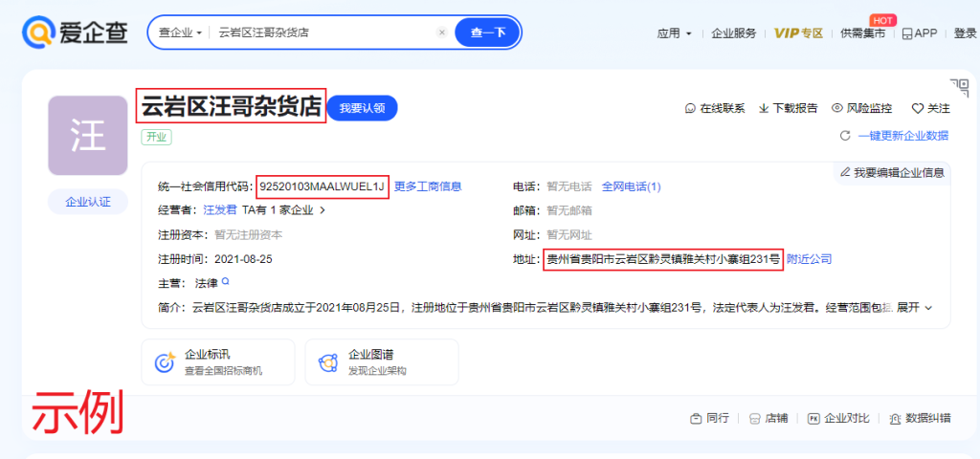Expand the 应用 menu dropdown
Viewport: 980px width, 459px height.
(674, 33)
